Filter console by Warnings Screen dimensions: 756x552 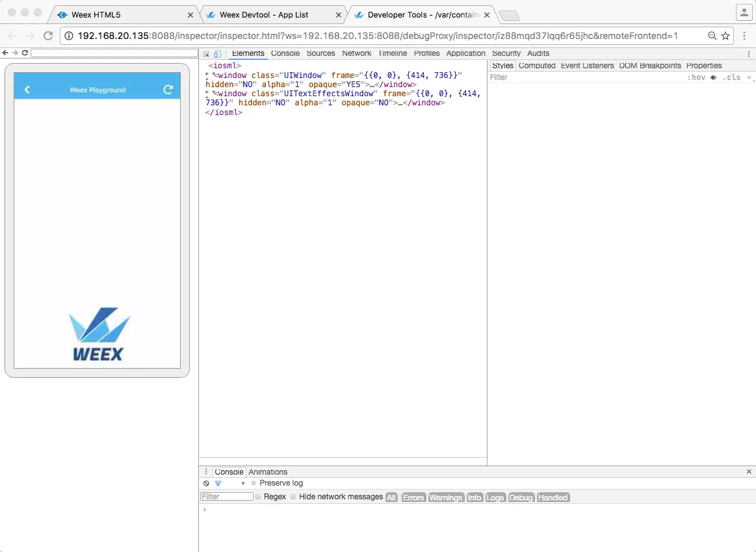click(x=445, y=497)
